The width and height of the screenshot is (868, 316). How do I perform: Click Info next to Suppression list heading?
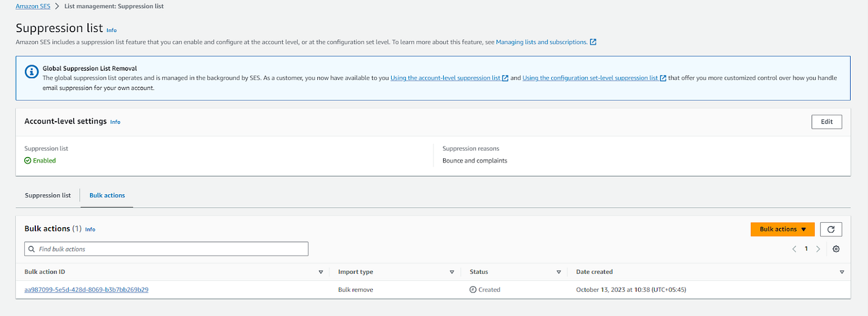click(x=111, y=30)
